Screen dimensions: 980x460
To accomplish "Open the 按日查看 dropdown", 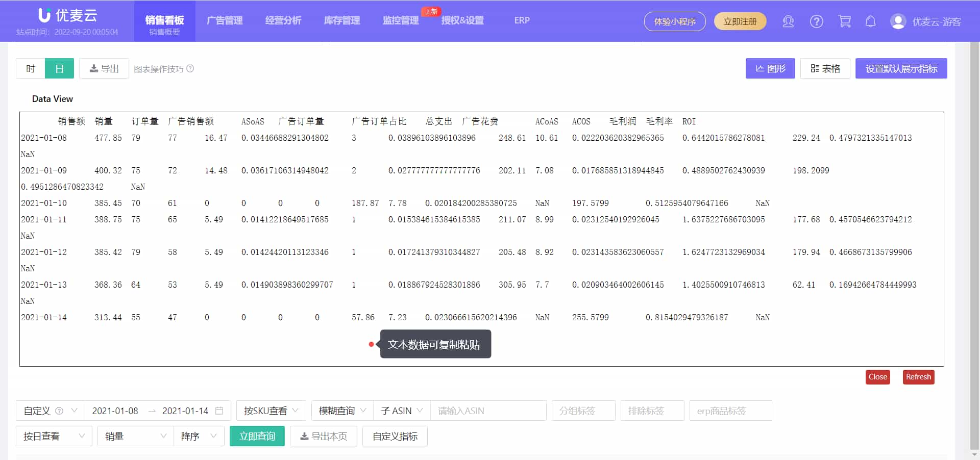I will (x=54, y=436).
